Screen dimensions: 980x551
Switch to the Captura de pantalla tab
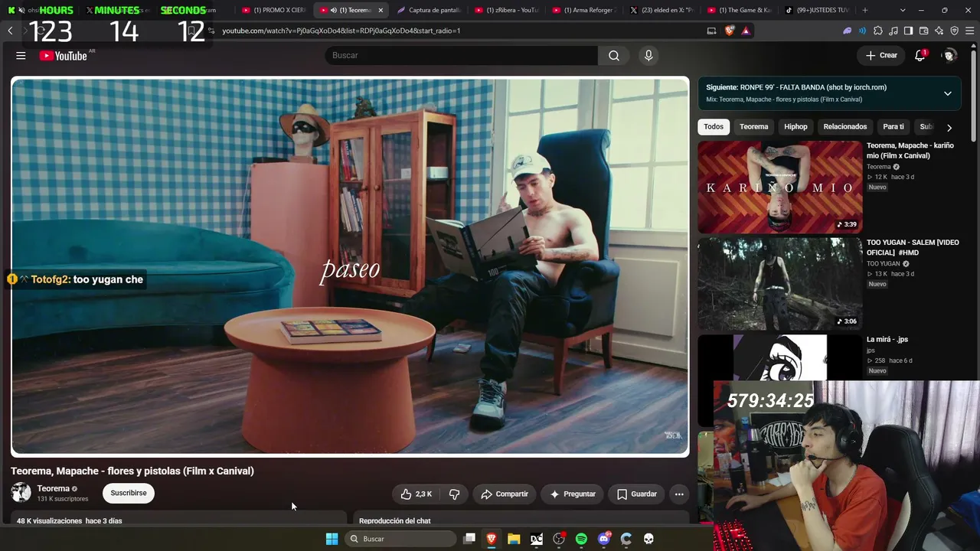pos(429,10)
